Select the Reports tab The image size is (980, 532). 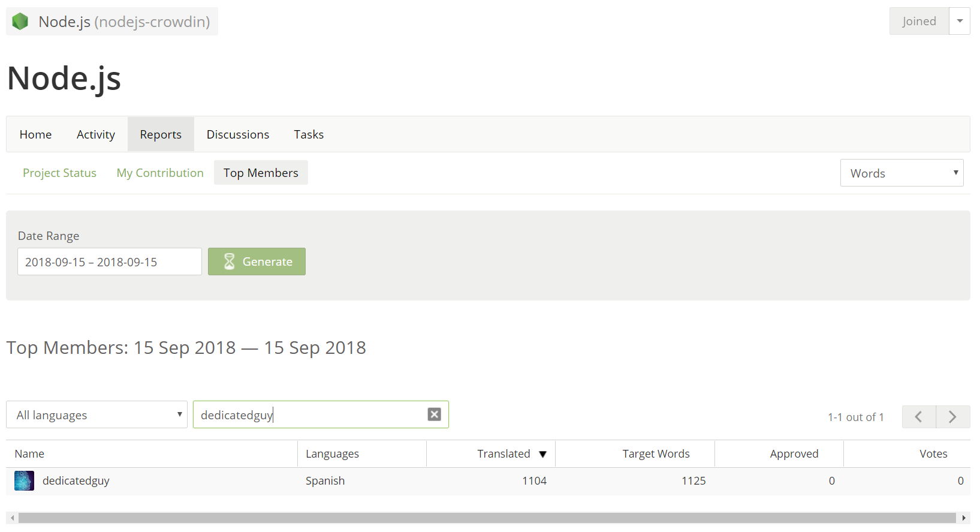[x=161, y=134]
